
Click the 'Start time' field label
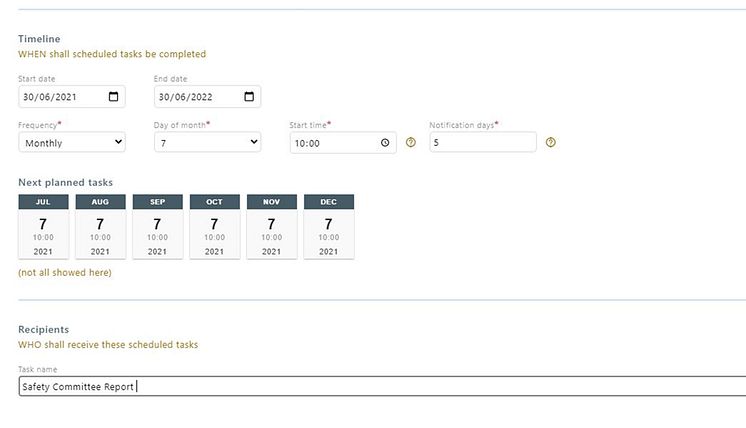310,125
